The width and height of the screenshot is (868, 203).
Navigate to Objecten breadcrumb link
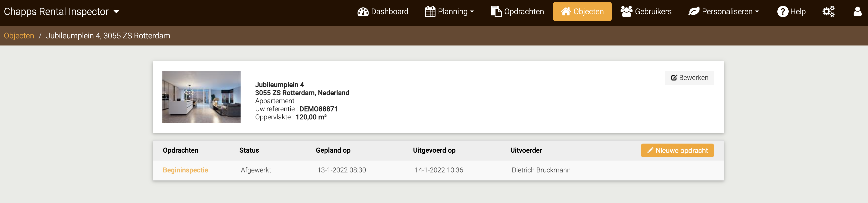[19, 36]
